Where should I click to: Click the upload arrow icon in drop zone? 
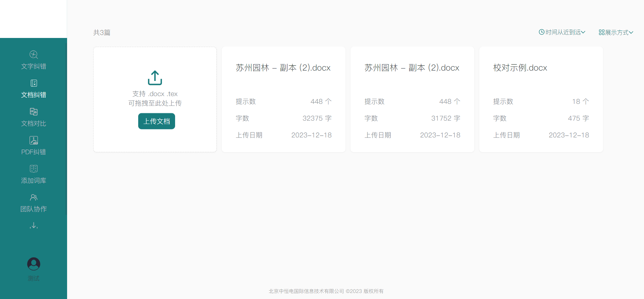pos(155,78)
